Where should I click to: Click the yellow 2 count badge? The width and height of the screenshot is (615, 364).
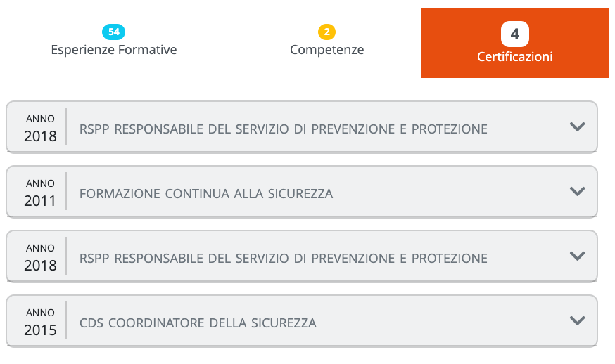click(x=326, y=32)
